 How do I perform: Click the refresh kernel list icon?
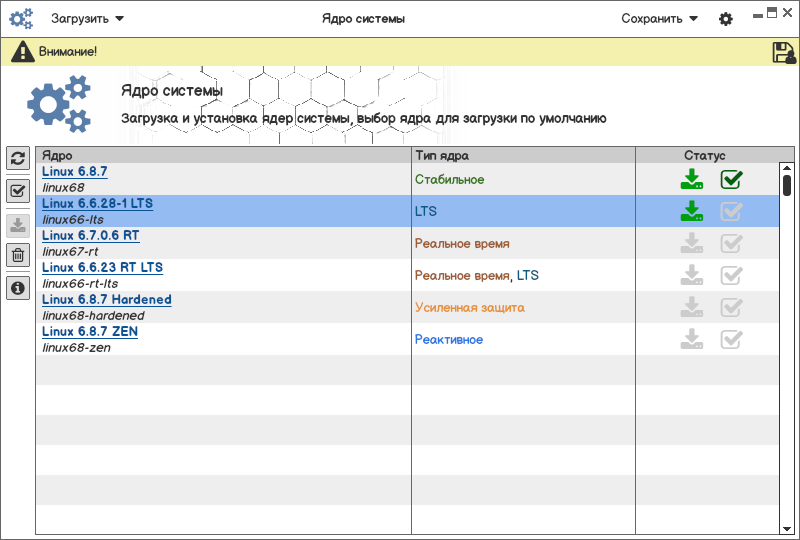17,158
